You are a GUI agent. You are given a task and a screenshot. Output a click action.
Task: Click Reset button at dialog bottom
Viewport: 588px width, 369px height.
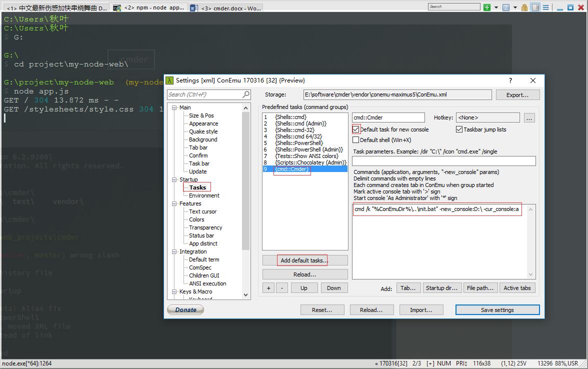point(322,310)
